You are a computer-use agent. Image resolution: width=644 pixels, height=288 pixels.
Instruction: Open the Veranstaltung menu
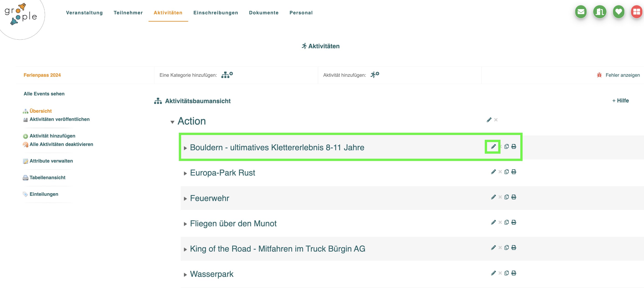[x=84, y=13]
